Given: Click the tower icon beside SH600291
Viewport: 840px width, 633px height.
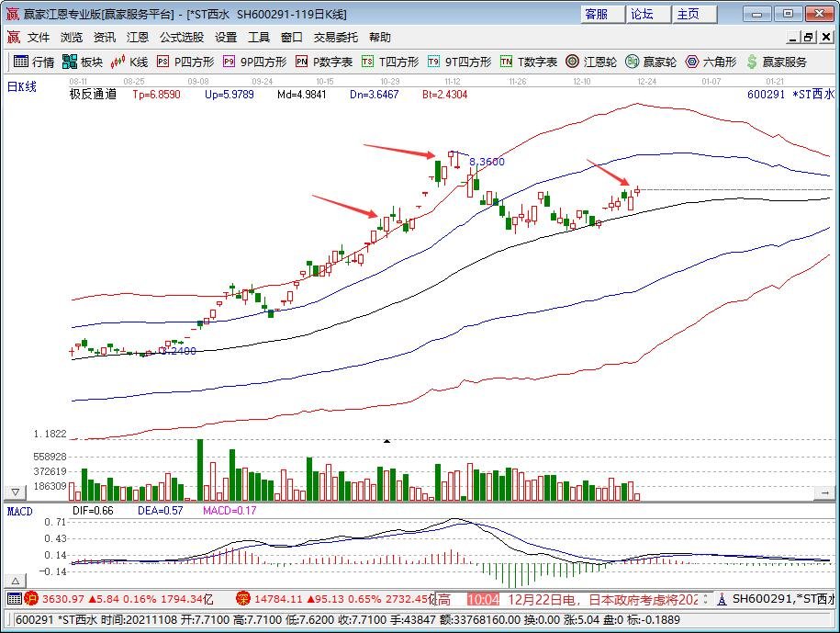Looking at the screenshot, I should [722, 599].
